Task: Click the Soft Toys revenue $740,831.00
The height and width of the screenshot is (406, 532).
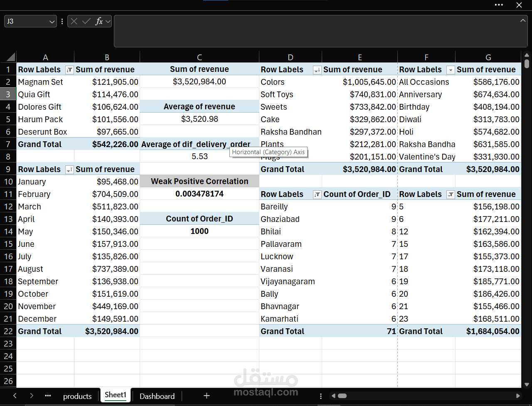Action: point(360,94)
